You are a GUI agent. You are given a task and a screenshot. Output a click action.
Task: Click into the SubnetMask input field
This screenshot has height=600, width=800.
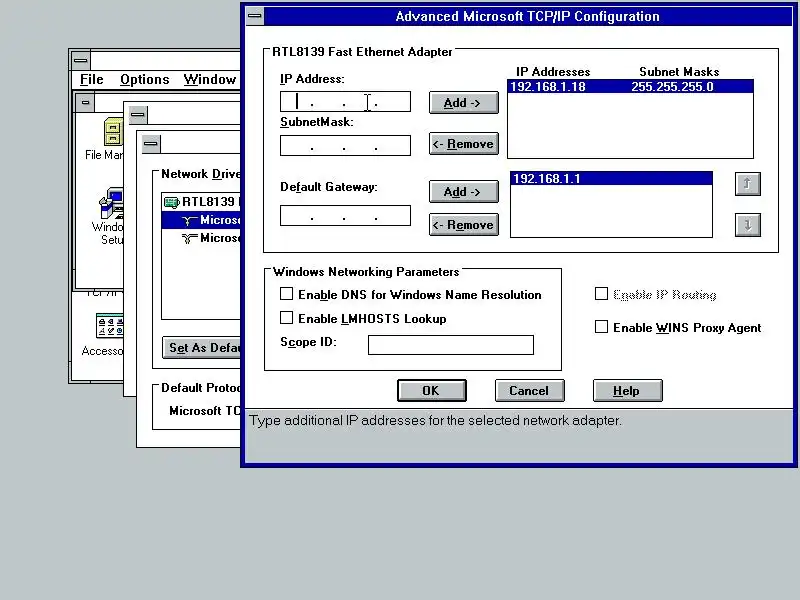coord(345,145)
